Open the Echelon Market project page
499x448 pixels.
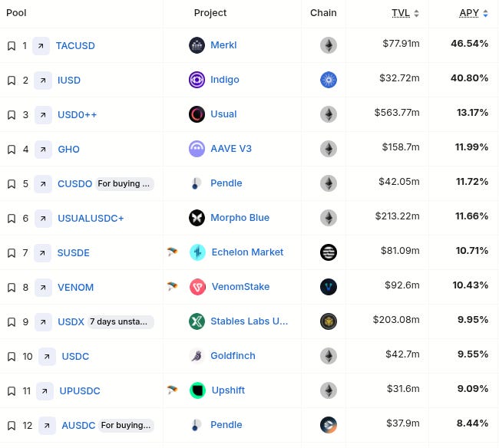tap(248, 252)
